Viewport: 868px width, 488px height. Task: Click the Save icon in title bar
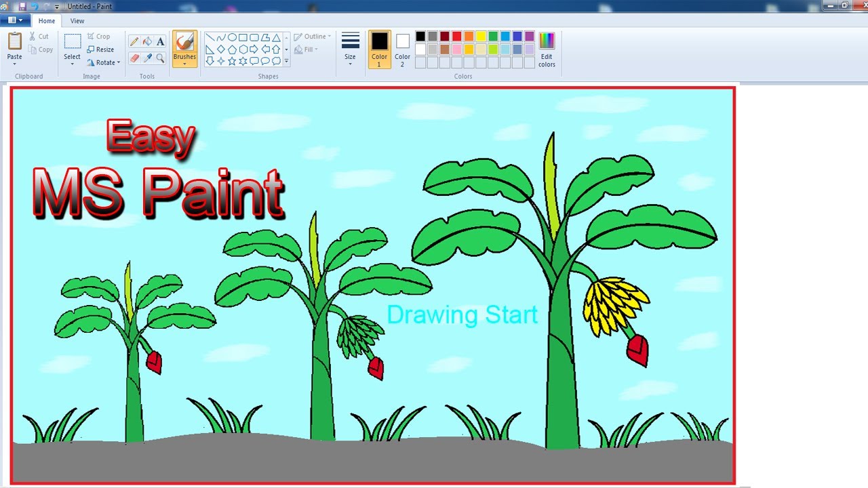tap(22, 6)
